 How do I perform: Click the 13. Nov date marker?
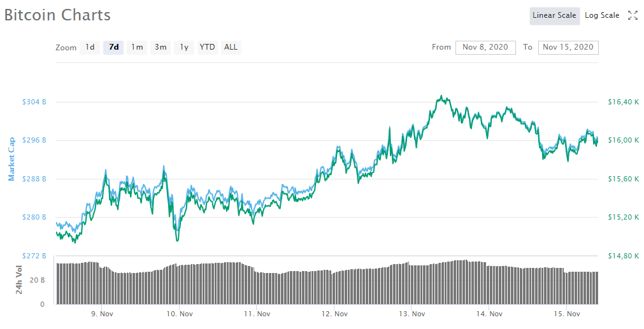412,314
